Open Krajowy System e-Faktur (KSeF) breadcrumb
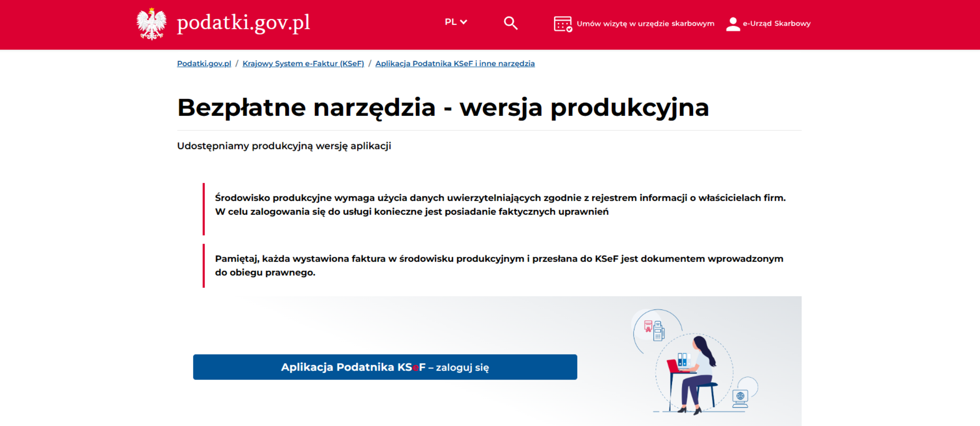The height and width of the screenshot is (426, 980). 303,63
